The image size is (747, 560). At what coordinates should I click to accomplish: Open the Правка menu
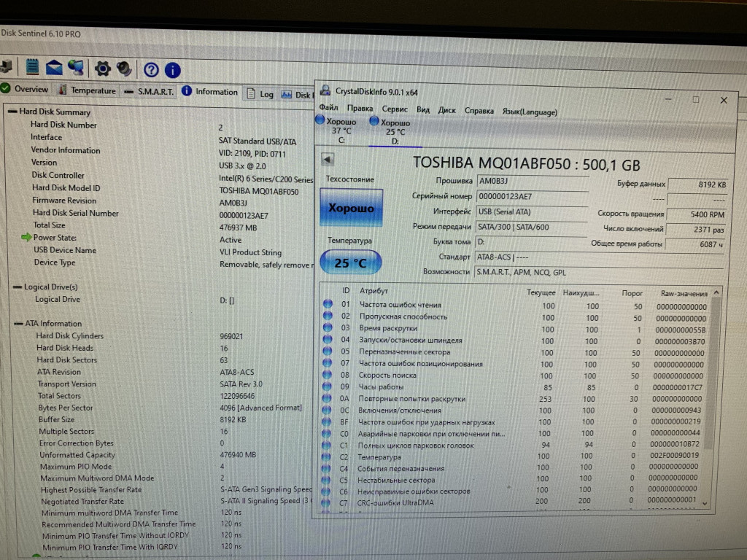click(360, 108)
